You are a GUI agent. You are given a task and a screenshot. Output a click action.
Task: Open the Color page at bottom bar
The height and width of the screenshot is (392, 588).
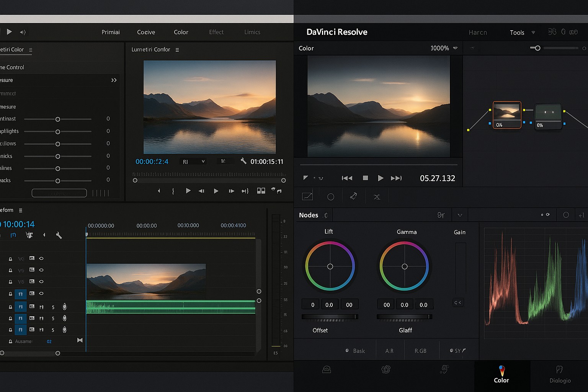501,374
